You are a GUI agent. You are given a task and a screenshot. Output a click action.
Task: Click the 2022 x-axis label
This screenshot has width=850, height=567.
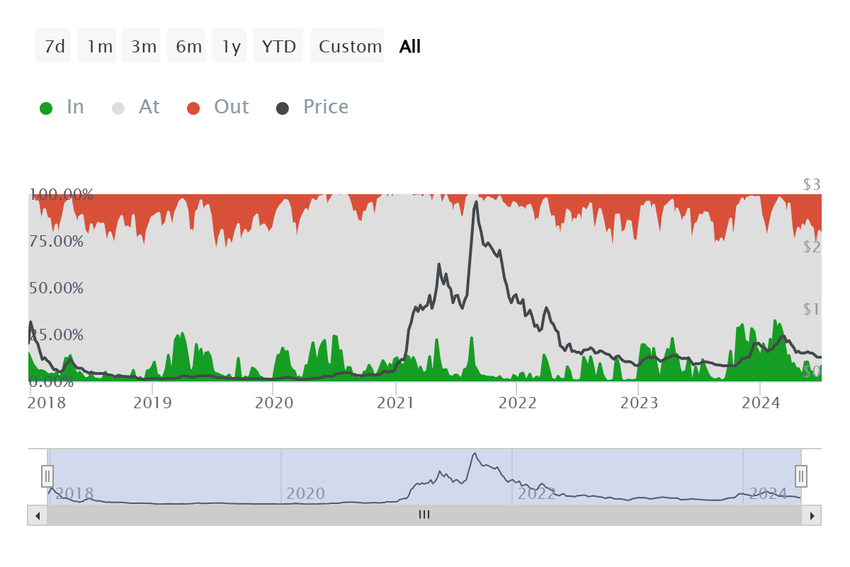pos(517,403)
